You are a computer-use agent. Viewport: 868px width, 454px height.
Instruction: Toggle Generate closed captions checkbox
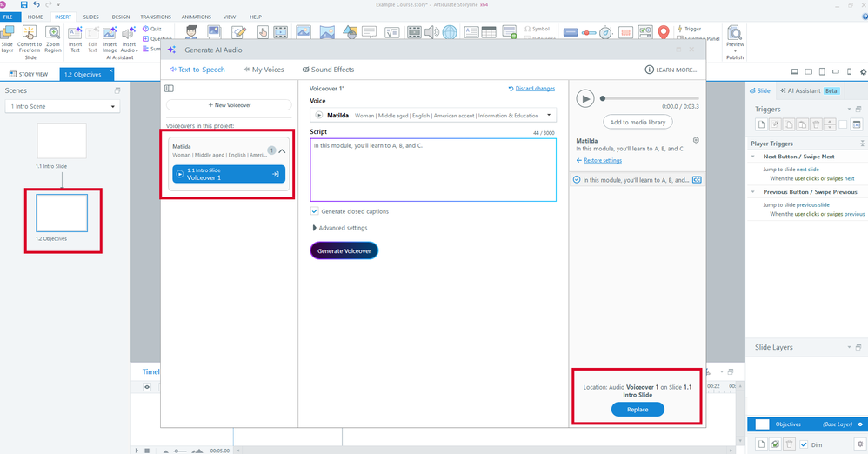click(x=315, y=211)
